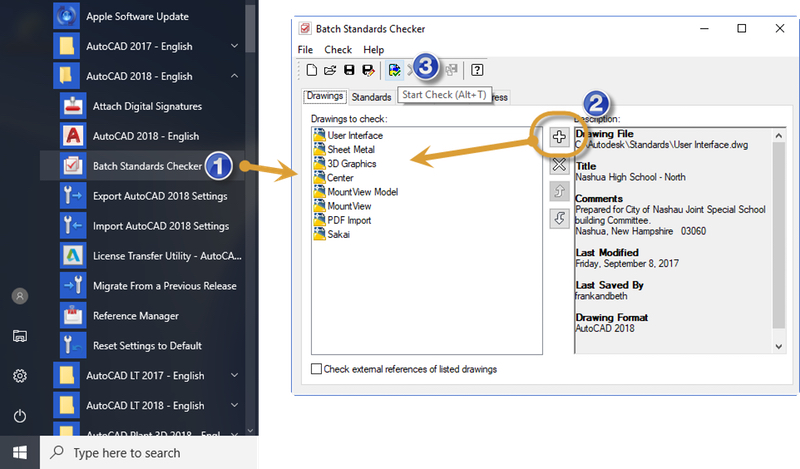Select the PDF Import drawing

click(343, 220)
